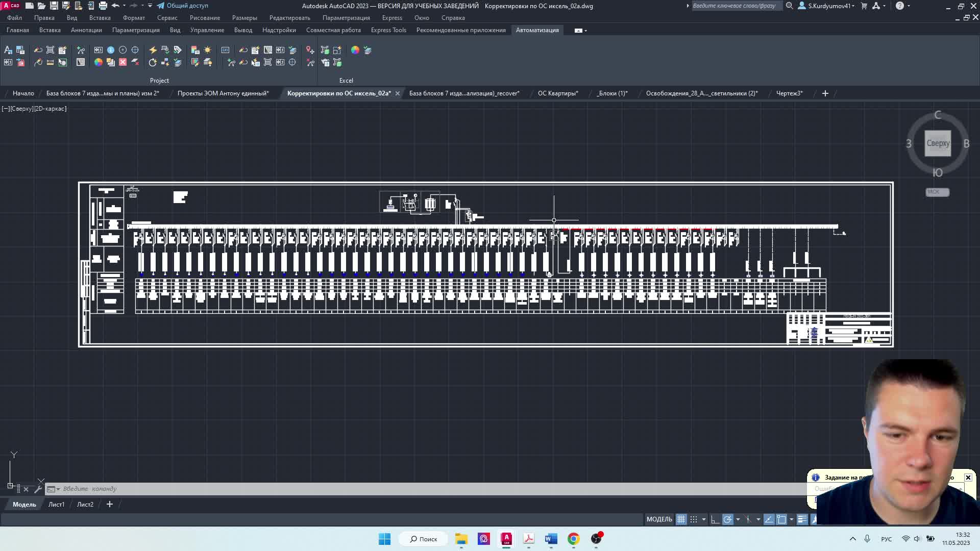Toggle snap mode dots in status bar
Screen dimensions: 980x551
point(694,519)
